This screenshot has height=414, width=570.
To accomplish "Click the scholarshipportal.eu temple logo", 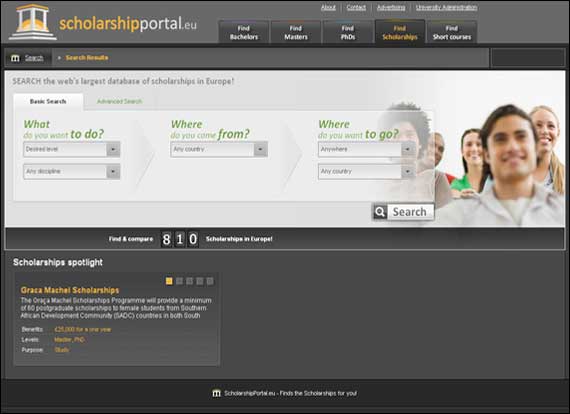I will point(33,22).
